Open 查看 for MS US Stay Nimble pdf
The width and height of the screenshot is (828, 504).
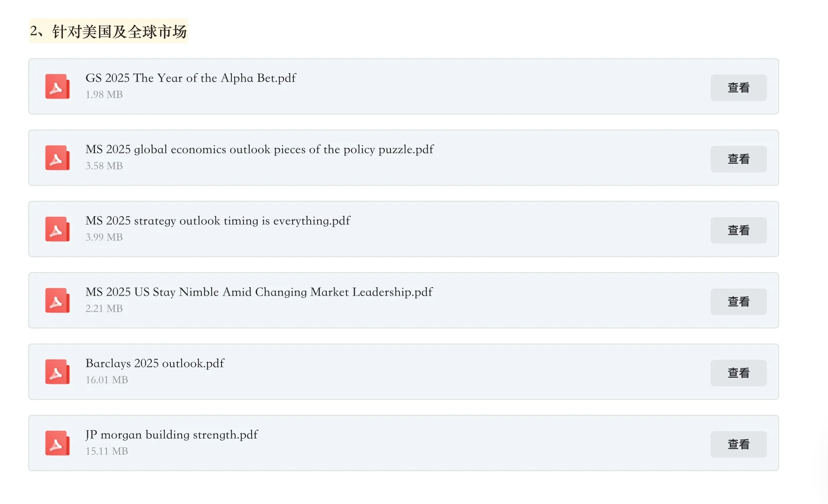coord(738,302)
